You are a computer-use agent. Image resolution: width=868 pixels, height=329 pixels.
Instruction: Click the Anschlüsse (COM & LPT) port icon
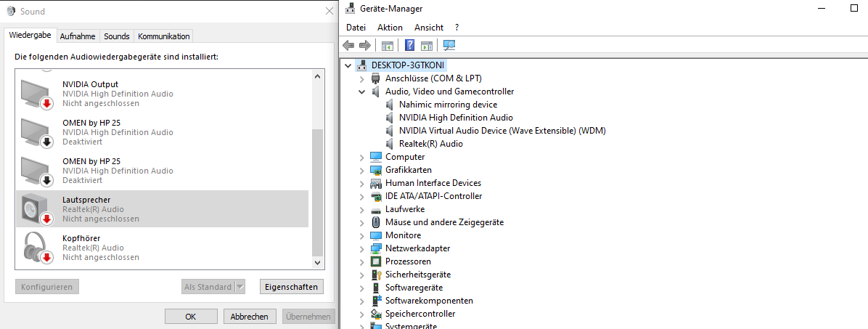pos(376,78)
